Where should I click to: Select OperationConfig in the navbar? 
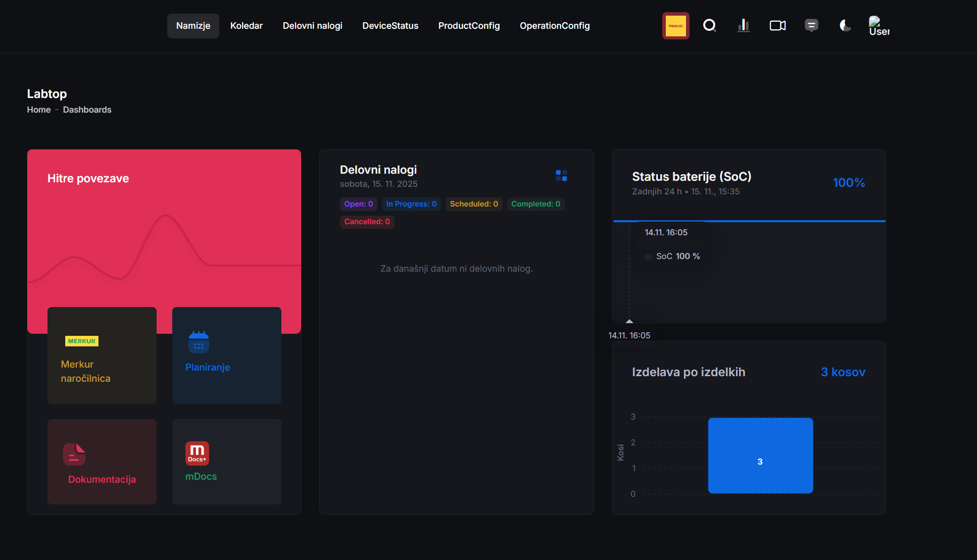[554, 26]
